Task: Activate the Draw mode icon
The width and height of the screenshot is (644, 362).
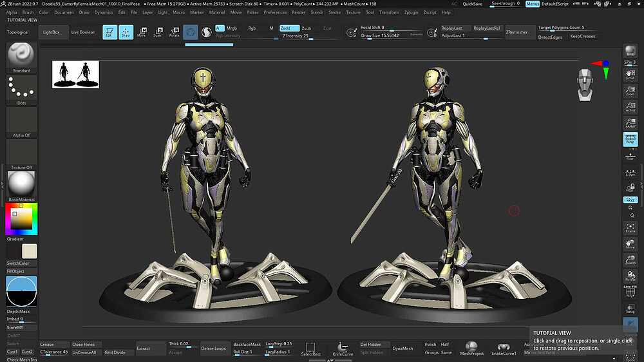Action: 126,32
